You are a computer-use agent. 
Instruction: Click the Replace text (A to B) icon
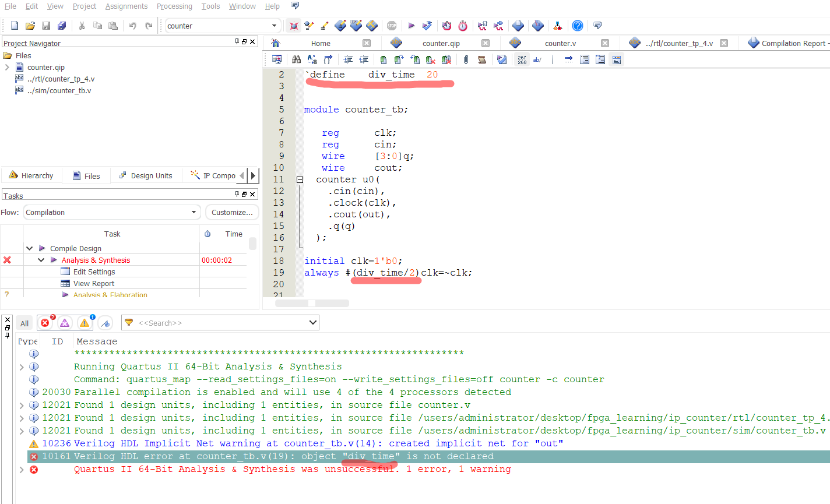(x=312, y=59)
